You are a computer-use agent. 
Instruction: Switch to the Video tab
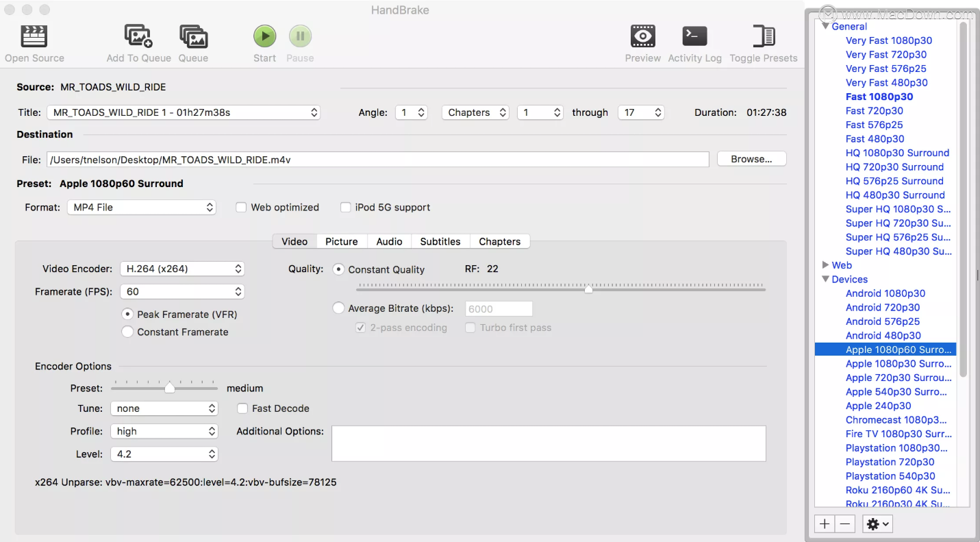[x=294, y=241]
